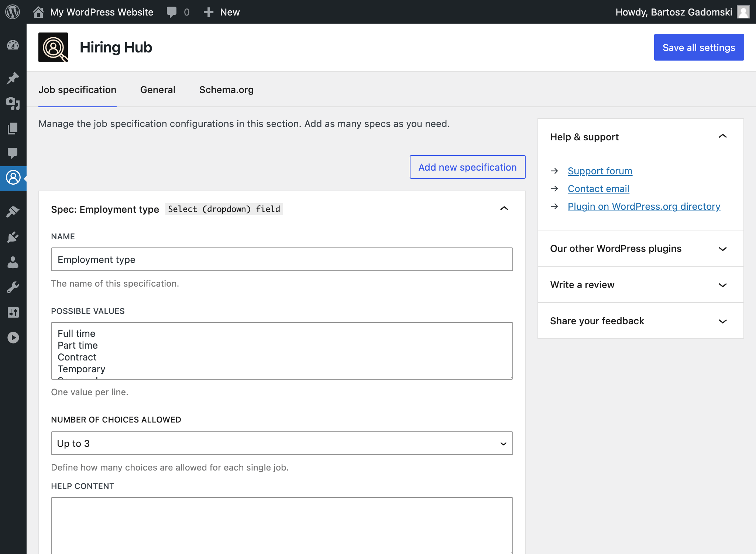Click Add new specification button
The image size is (756, 554).
(x=467, y=167)
